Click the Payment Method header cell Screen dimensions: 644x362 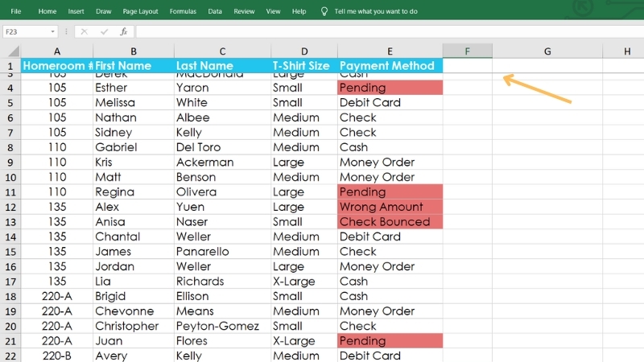390,66
